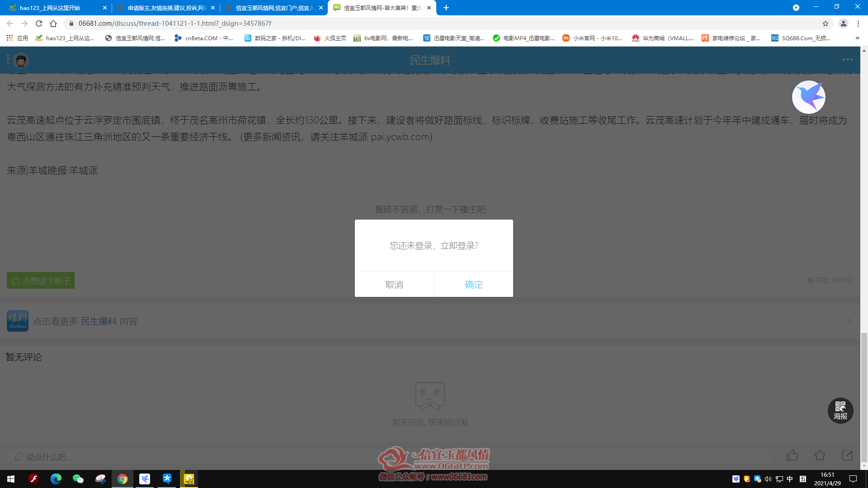Image resolution: width=868 pixels, height=488 pixels.
Task: Dismiss the login dialog with 取消
Action: [394, 285]
